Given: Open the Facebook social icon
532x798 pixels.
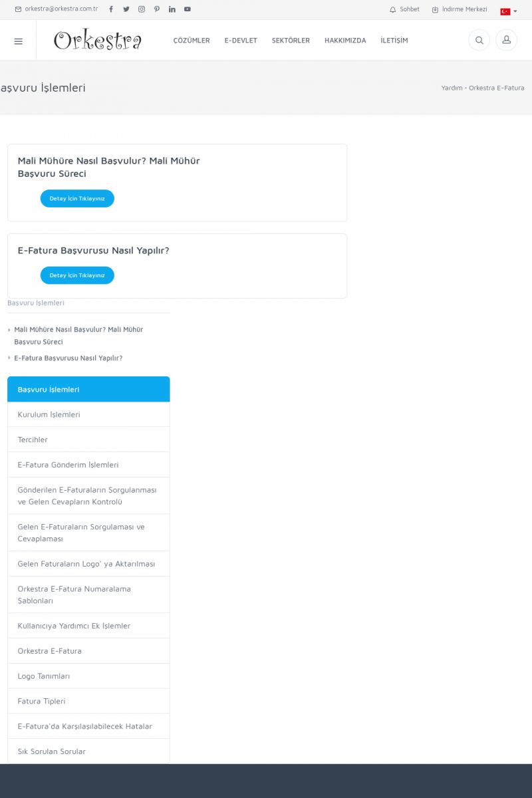Looking at the screenshot, I should tap(111, 9).
